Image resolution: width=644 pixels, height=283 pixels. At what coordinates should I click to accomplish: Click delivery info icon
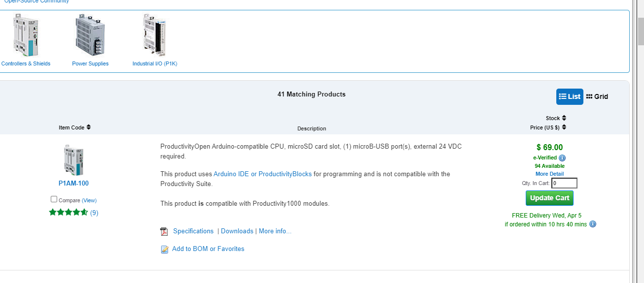[x=593, y=224]
